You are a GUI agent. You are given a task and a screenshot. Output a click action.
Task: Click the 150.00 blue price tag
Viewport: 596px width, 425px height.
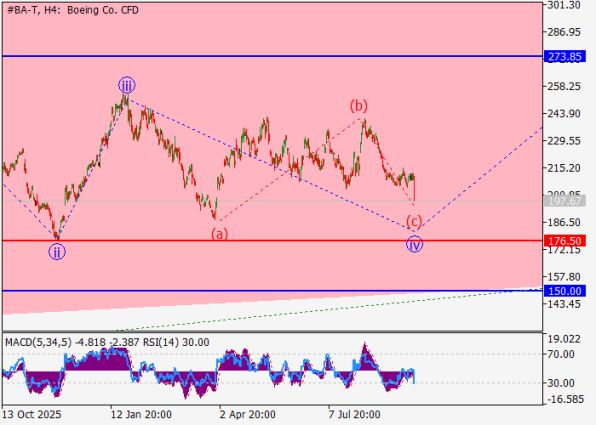564,291
